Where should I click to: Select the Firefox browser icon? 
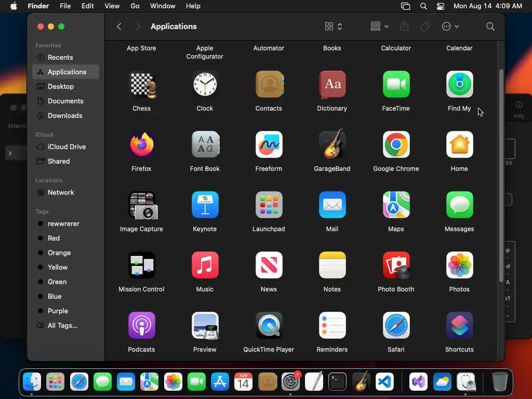141,144
